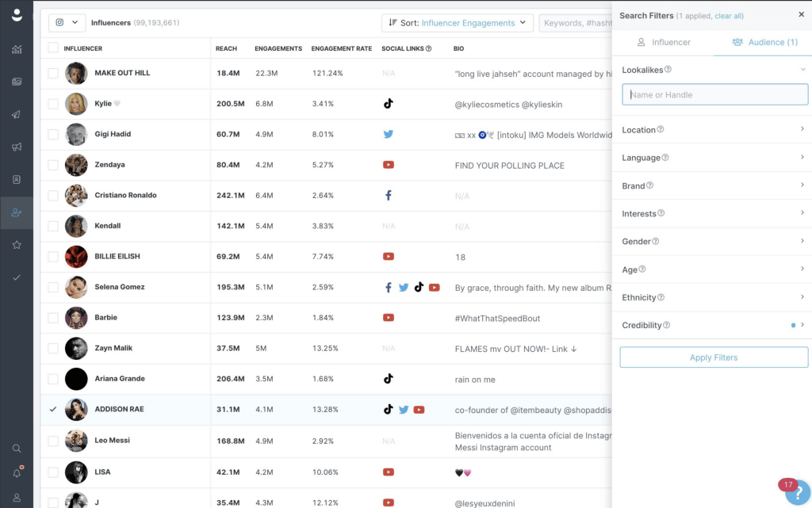Switch to the Influencer filters tab
Viewport: 812px width, 508px height.
[x=666, y=42]
